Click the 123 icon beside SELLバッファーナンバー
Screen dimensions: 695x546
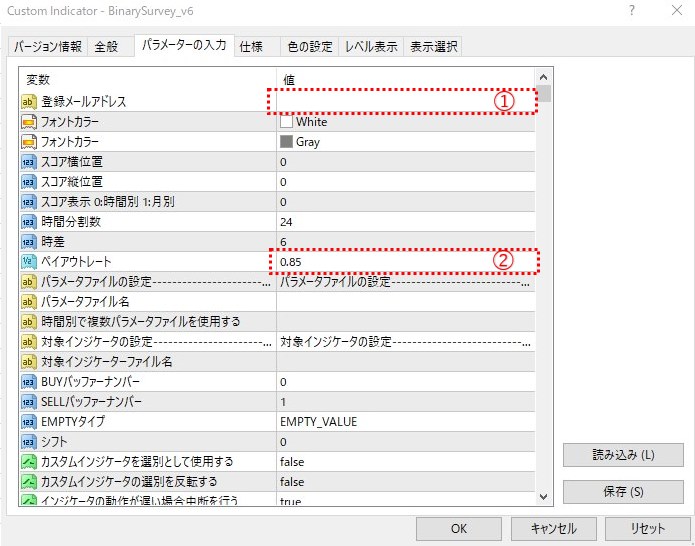tap(29, 402)
